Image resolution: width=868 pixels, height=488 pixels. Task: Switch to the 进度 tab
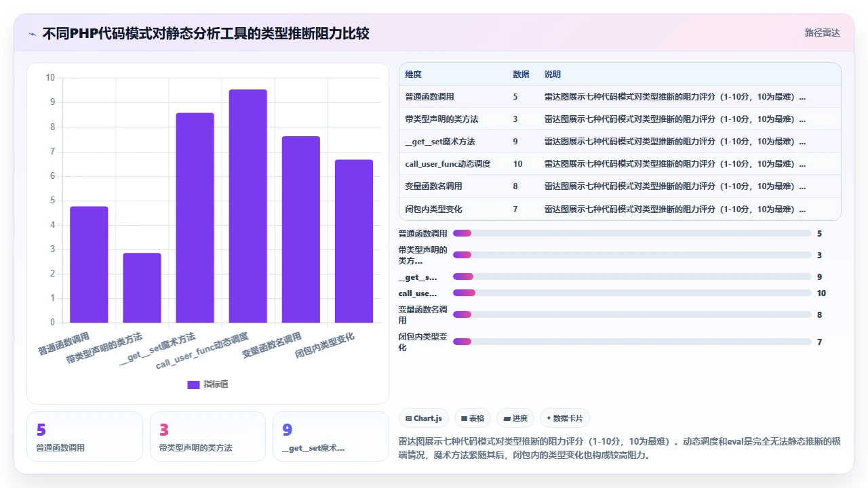click(515, 418)
